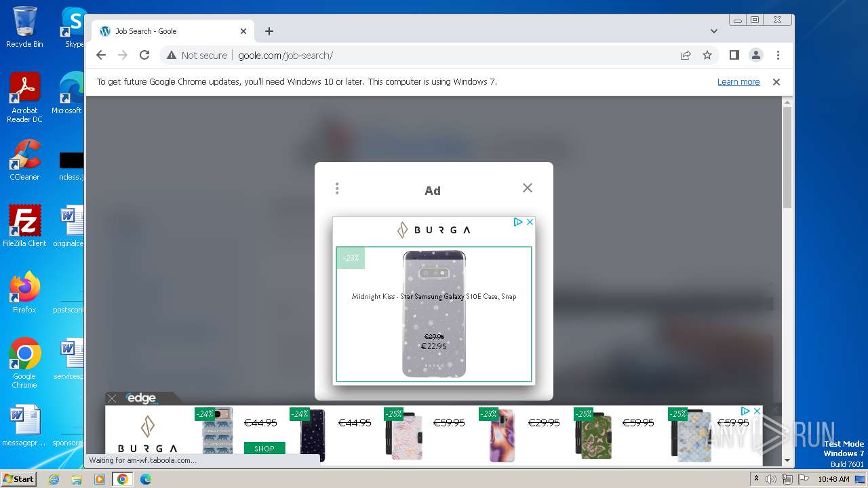This screenshot has width=868, height=488.
Task: Open the purple gradient case thumbnail
Action: (x=502, y=435)
